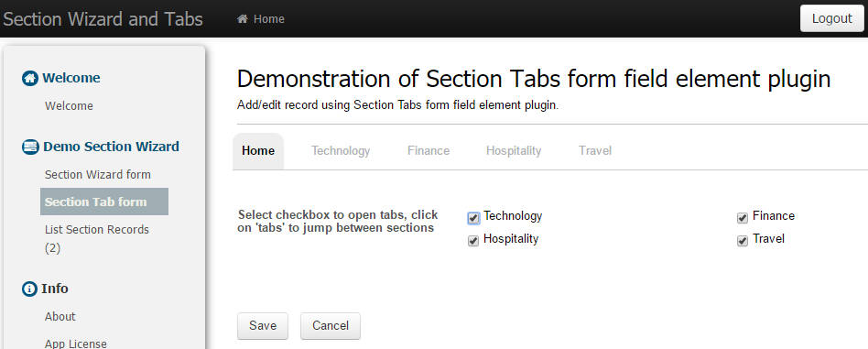This screenshot has height=349, width=868.
Task: Open the Section Wizard form link
Action: pos(97,174)
